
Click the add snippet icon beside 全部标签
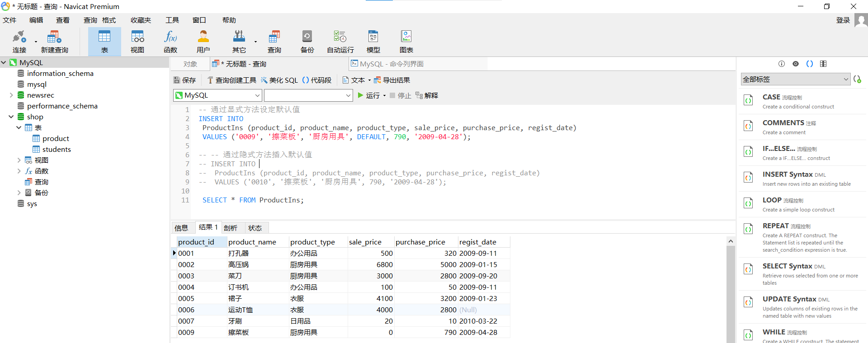[x=857, y=79]
